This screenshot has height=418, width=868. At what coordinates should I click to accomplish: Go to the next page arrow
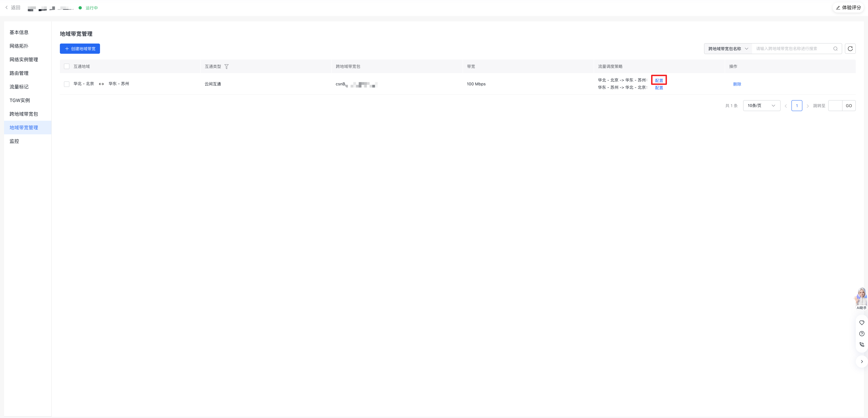[807, 106]
